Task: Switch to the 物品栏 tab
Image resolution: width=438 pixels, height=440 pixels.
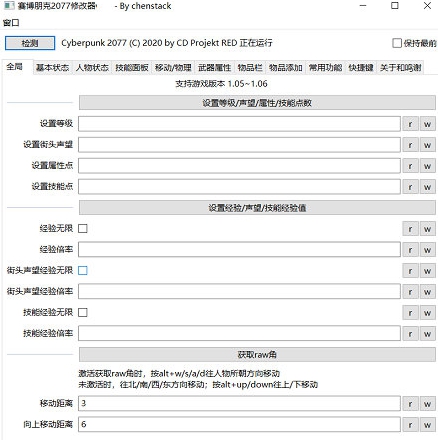Action: click(x=250, y=68)
